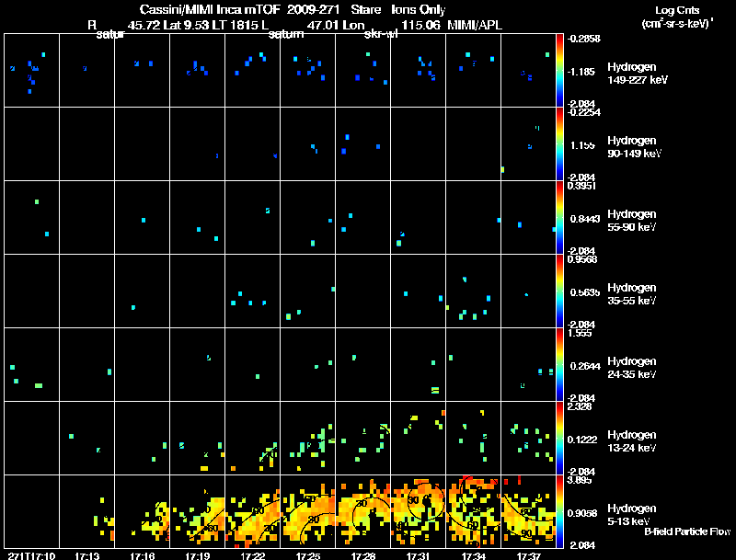Click the Hydrogen 149-227 keV row label
Viewport: 736px width, 560px height.
[638, 74]
